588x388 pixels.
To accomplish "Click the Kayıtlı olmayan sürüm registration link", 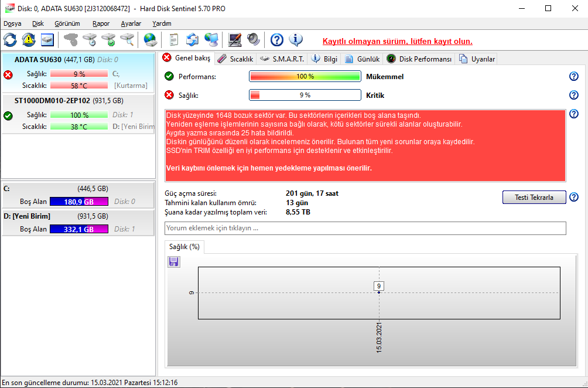I will tap(398, 41).
